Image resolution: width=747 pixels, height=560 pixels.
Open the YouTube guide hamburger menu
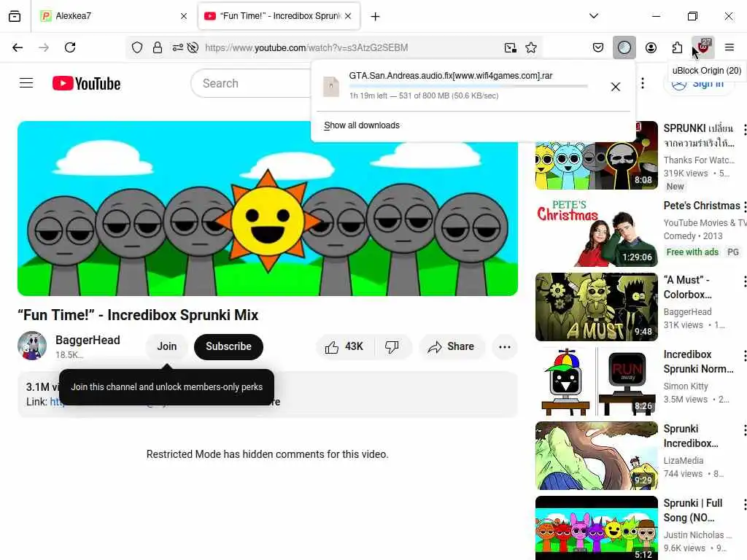[x=26, y=83]
